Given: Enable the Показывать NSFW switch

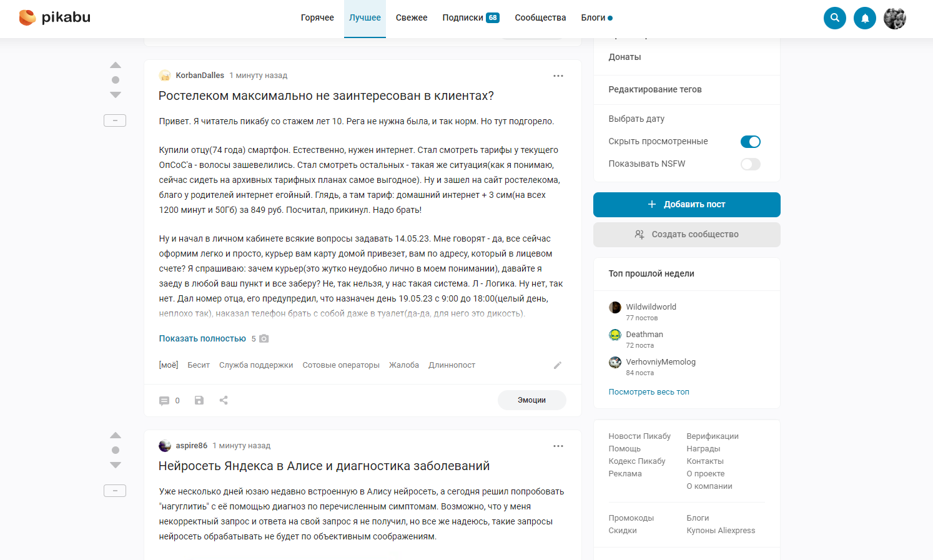Looking at the screenshot, I should point(751,164).
